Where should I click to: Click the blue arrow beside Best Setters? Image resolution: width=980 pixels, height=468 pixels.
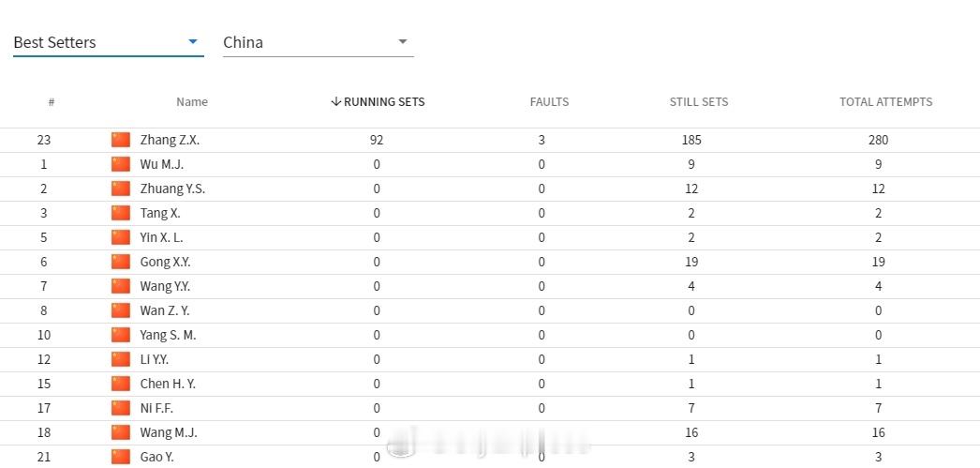tap(192, 42)
